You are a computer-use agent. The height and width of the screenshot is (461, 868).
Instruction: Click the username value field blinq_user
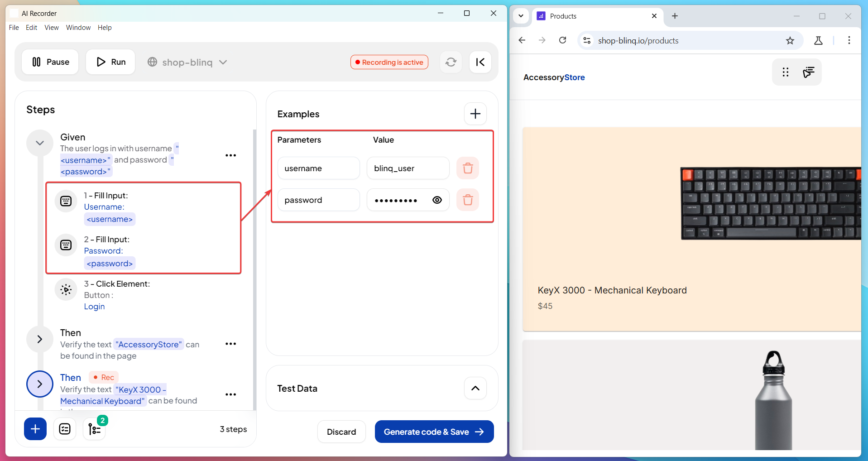point(408,168)
